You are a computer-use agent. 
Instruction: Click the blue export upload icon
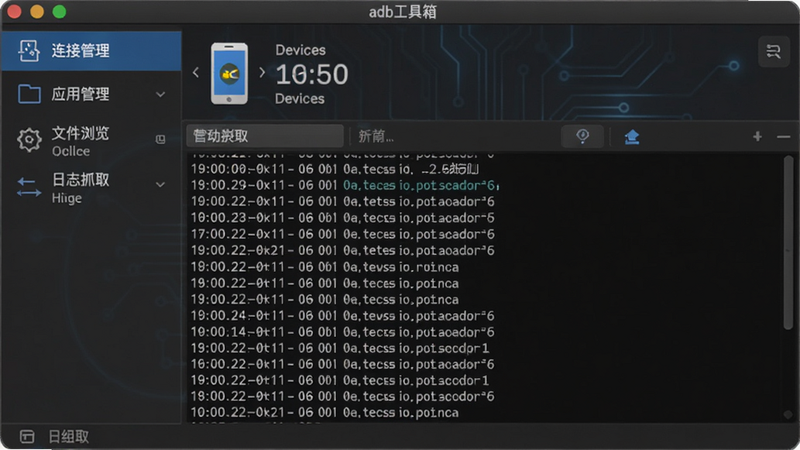coord(632,137)
